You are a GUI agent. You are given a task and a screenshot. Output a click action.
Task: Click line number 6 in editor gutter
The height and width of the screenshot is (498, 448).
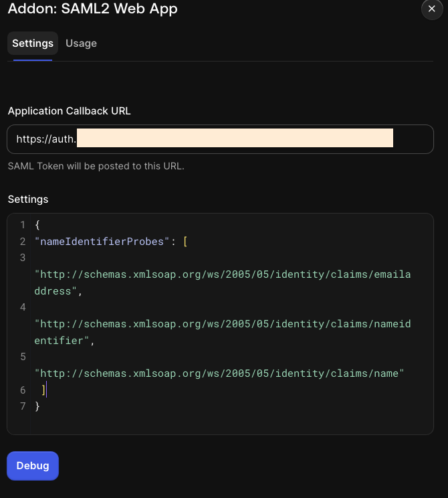[23, 390]
